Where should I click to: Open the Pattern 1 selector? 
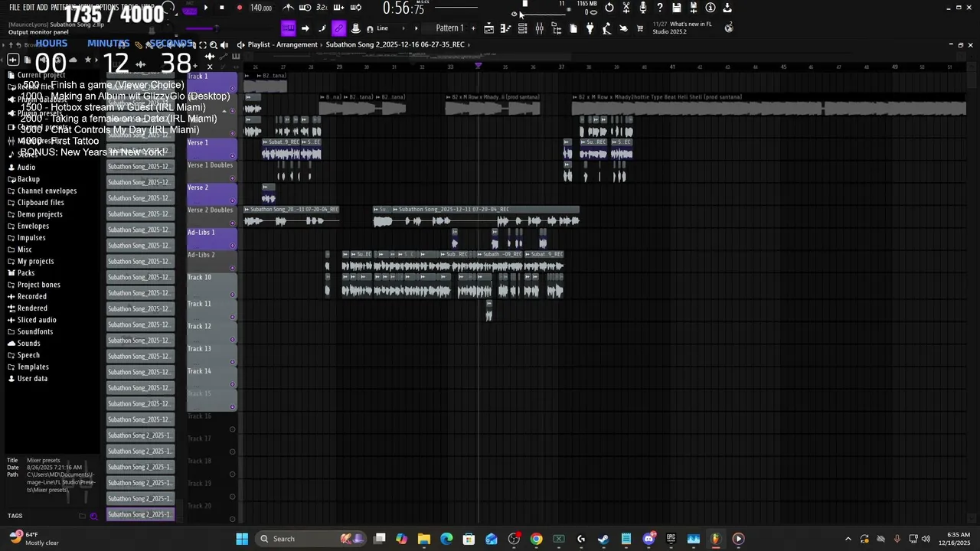[x=449, y=28]
